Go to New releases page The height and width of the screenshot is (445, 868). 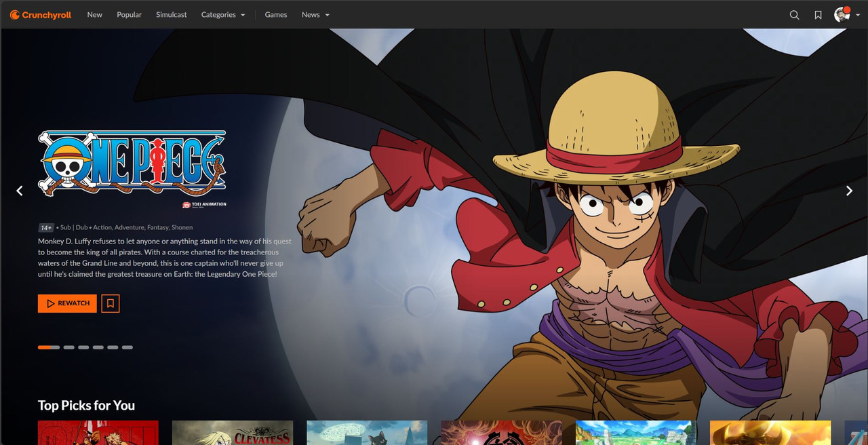pyautogui.click(x=95, y=14)
